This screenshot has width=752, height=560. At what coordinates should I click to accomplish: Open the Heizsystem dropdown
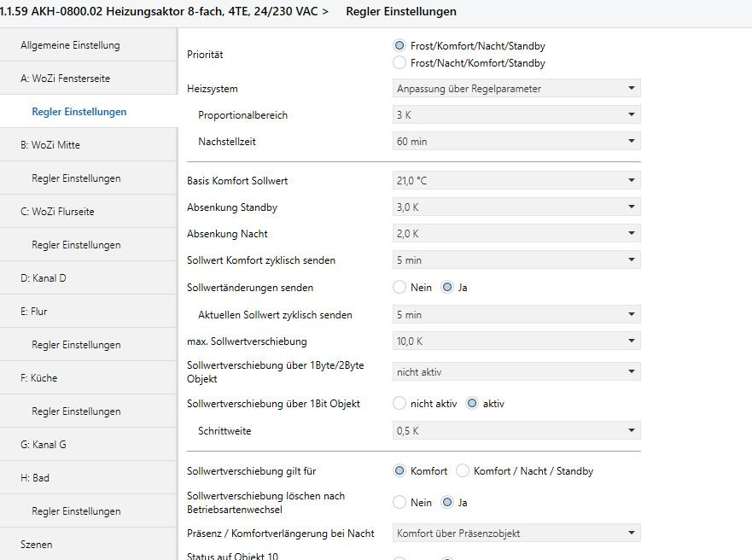(x=516, y=88)
